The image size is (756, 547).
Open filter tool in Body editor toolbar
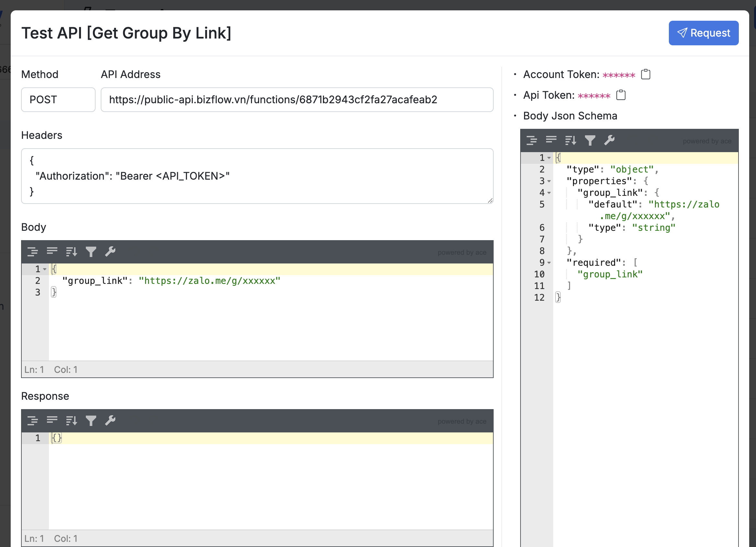pyautogui.click(x=91, y=252)
